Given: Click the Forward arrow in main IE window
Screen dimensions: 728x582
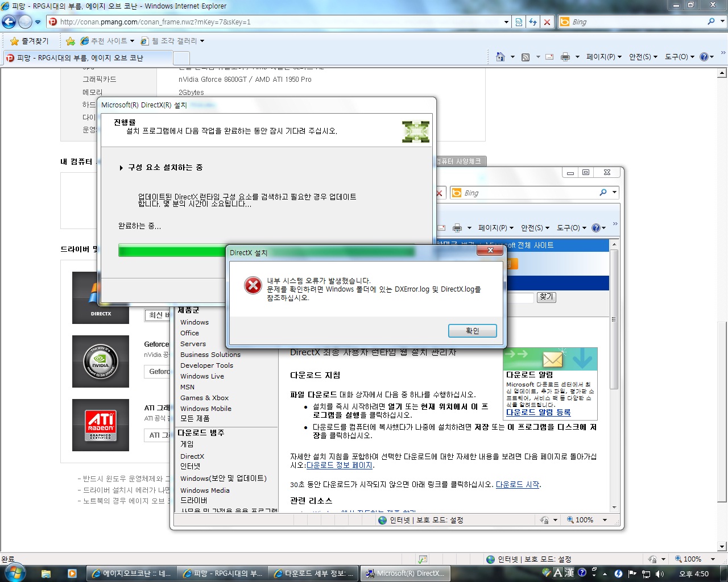Looking at the screenshot, I should coord(26,22).
